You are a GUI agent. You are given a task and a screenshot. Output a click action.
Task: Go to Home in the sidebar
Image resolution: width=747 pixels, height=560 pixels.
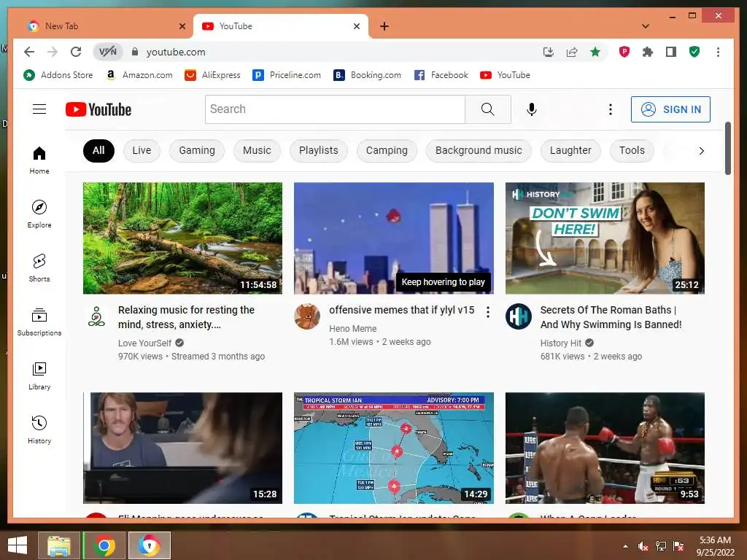39,160
